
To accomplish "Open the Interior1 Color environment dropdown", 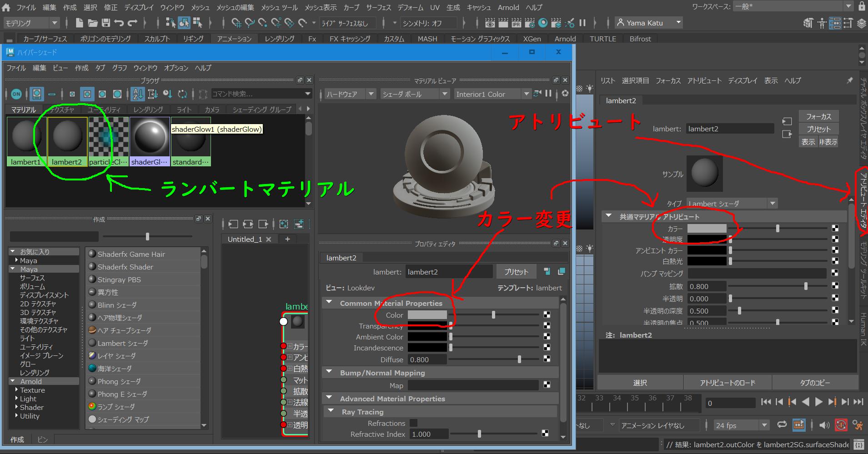I will [493, 94].
